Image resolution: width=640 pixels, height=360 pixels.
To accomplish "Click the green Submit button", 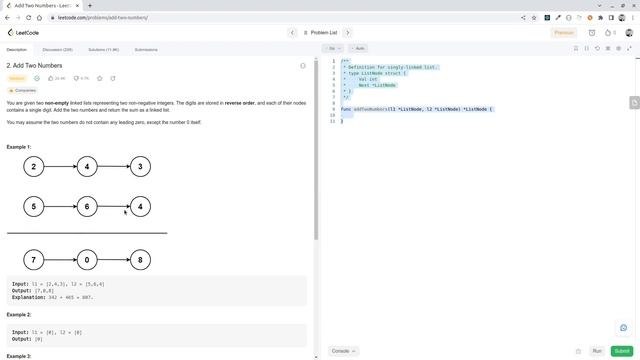I will pyautogui.click(x=622, y=351).
